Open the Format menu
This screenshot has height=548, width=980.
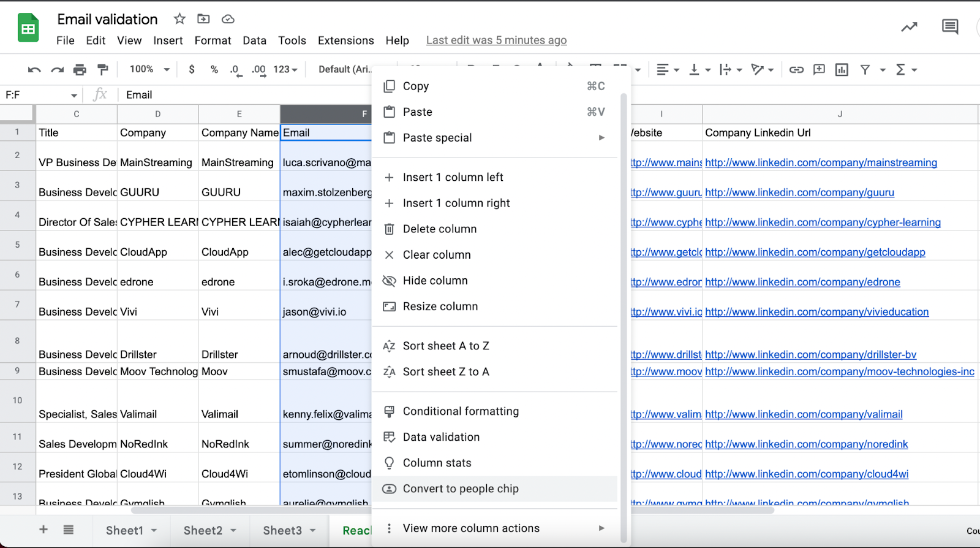click(213, 40)
